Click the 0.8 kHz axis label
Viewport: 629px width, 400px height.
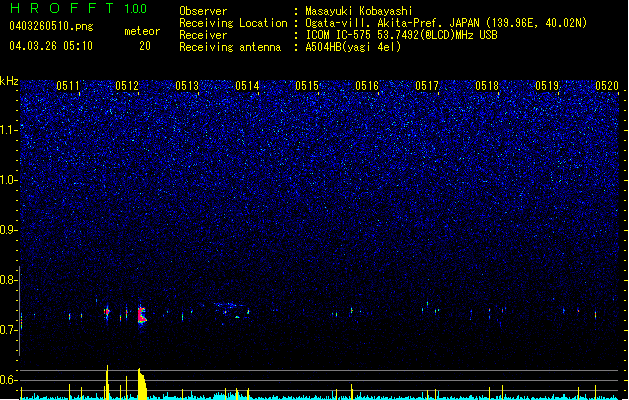(8, 280)
